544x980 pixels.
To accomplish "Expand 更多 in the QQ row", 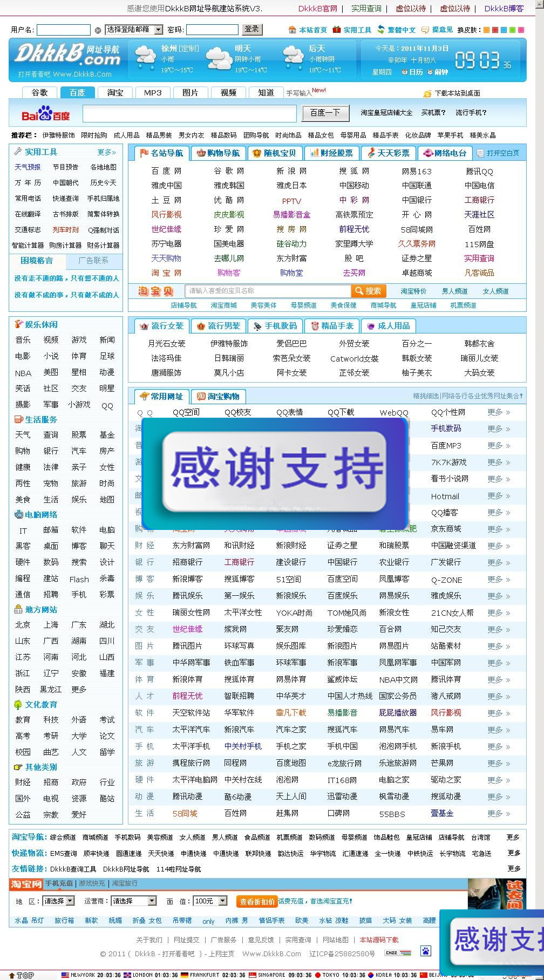I will pyautogui.click(x=499, y=412).
